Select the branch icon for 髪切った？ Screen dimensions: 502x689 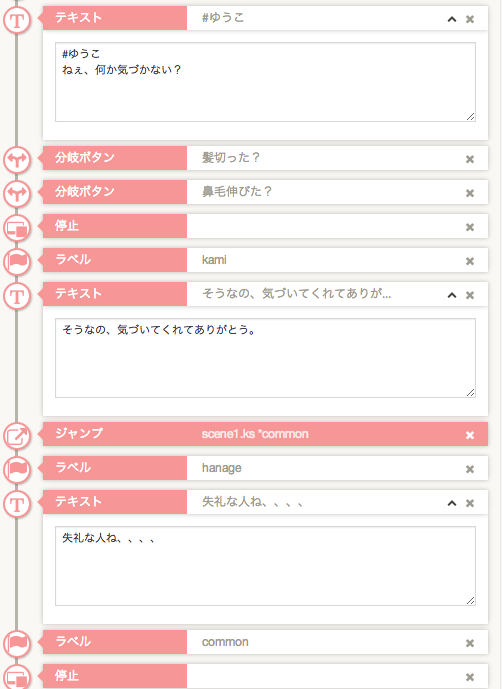click(x=17, y=160)
